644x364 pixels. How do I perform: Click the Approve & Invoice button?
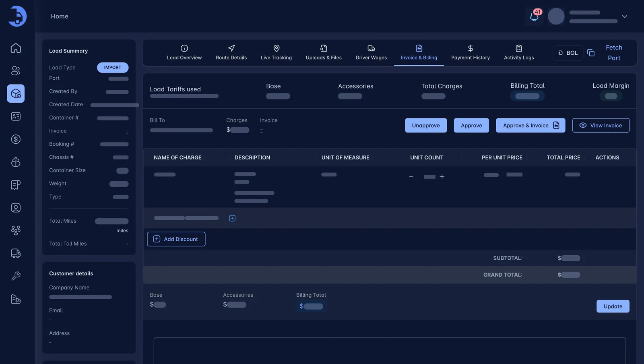(530, 125)
